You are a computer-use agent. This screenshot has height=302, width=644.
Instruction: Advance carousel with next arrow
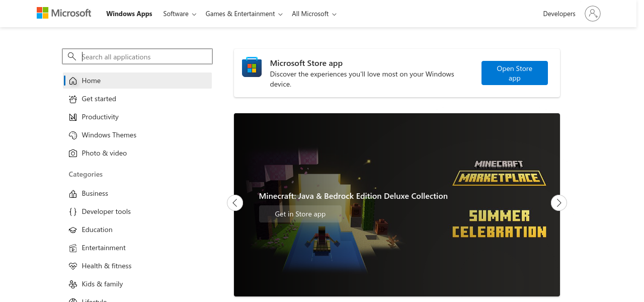point(558,203)
